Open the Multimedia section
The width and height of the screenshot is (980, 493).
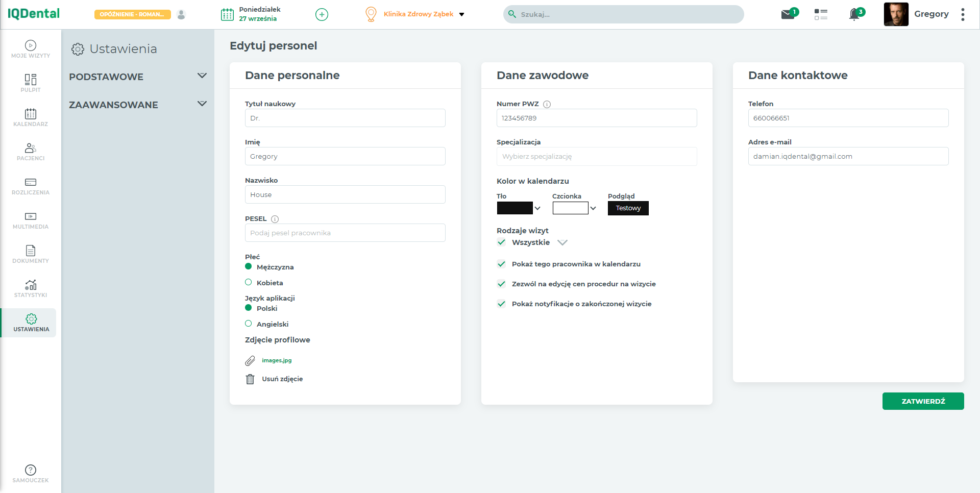click(x=31, y=220)
